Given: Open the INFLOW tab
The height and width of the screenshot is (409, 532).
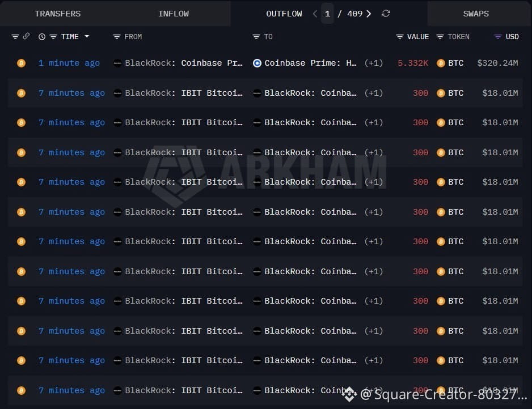Looking at the screenshot, I should [174, 14].
